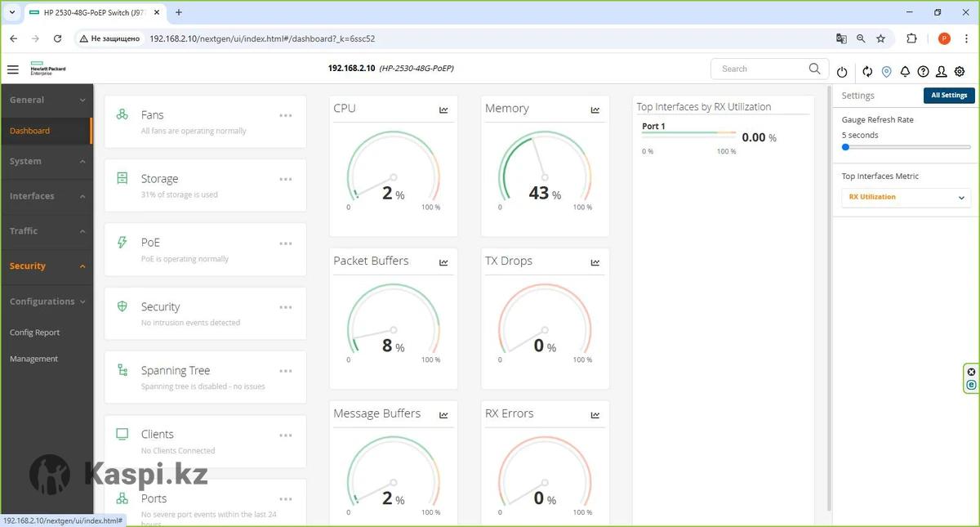Open Config Report in the sidebar
This screenshot has width=980, height=527.
[x=34, y=333]
